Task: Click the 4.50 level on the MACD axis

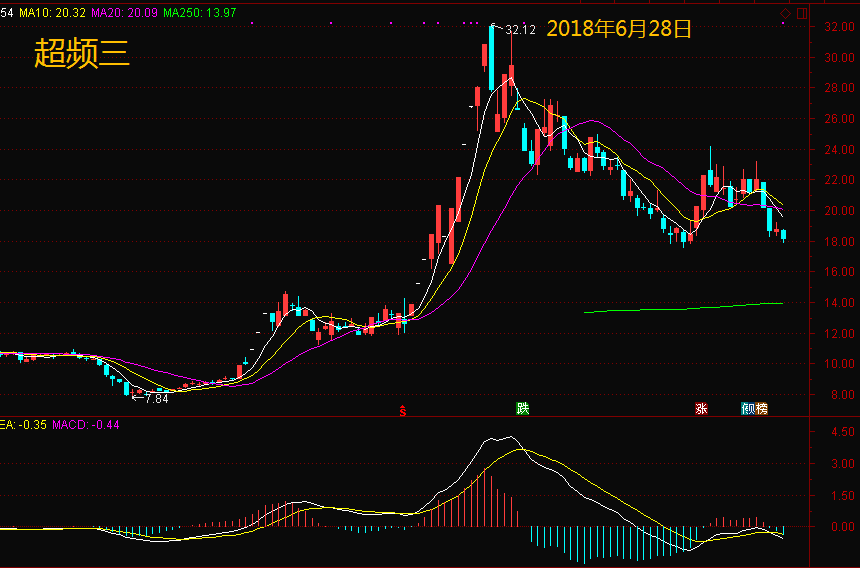Action: (x=838, y=432)
